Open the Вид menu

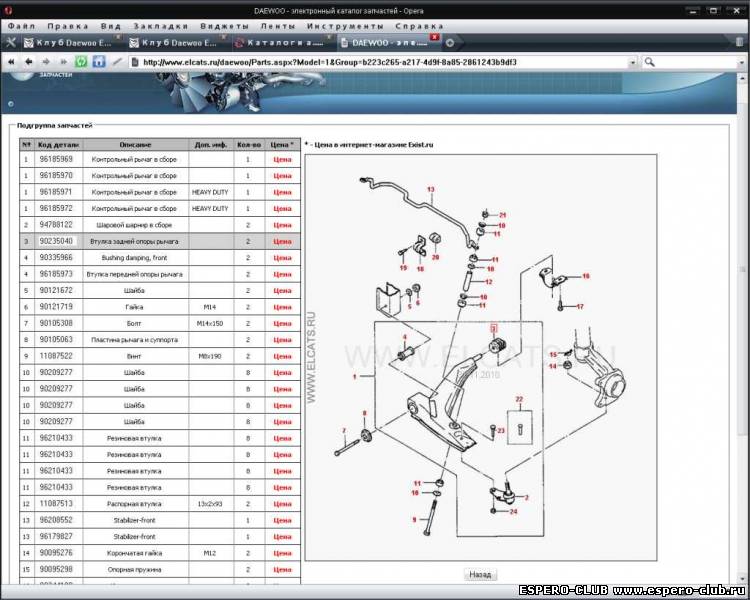[x=110, y=26]
